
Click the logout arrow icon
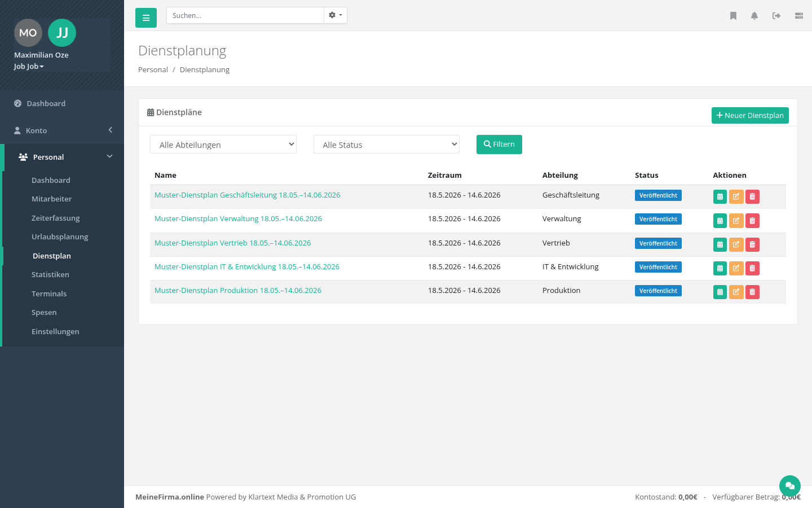pyautogui.click(x=776, y=16)
